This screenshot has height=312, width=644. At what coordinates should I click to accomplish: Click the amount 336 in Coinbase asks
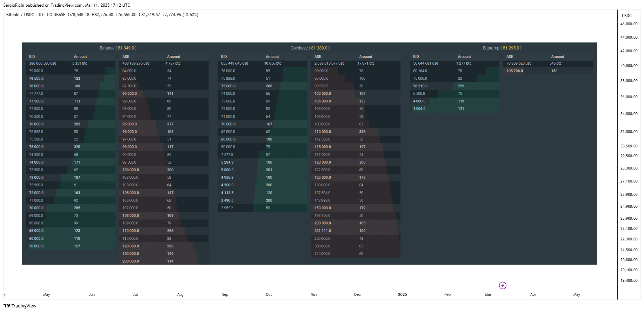tap(362, 132)
